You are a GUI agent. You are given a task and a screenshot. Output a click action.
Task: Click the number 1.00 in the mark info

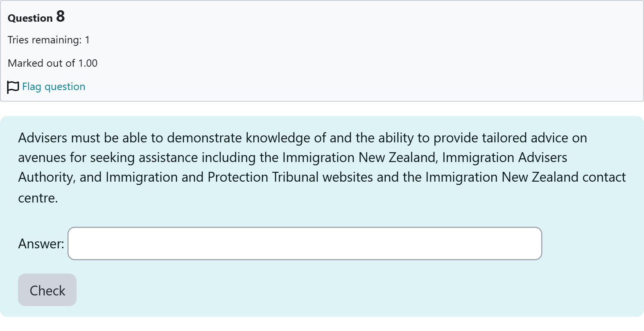point(88,63)
